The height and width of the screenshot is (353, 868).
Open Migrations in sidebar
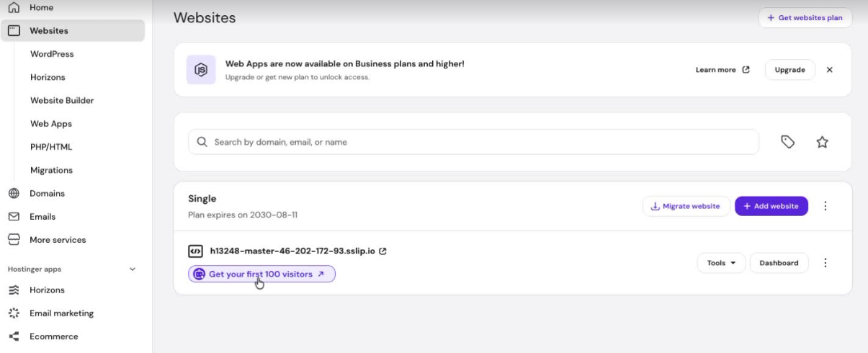[x=52, y=170]
